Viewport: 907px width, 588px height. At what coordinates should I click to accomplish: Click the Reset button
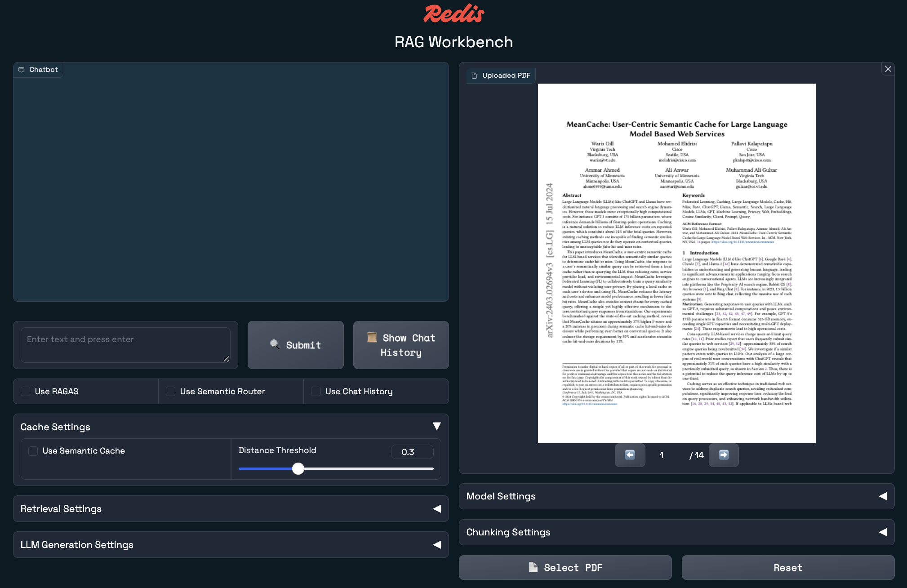click(x=787, y=567)
